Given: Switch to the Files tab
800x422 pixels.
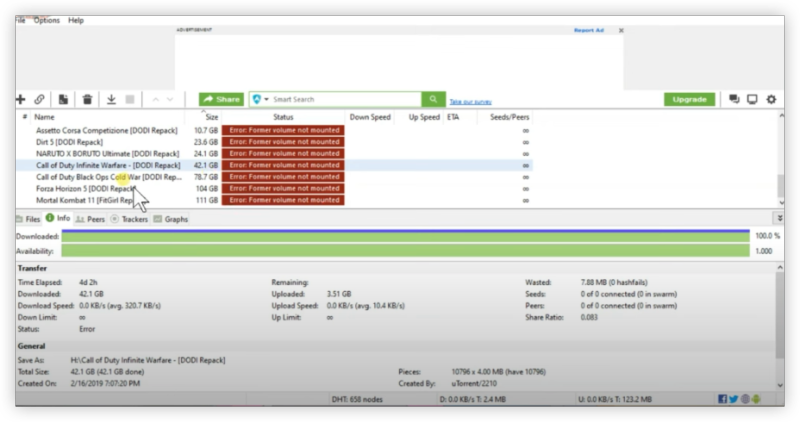Looking at the screenshot, I should 28,219.
